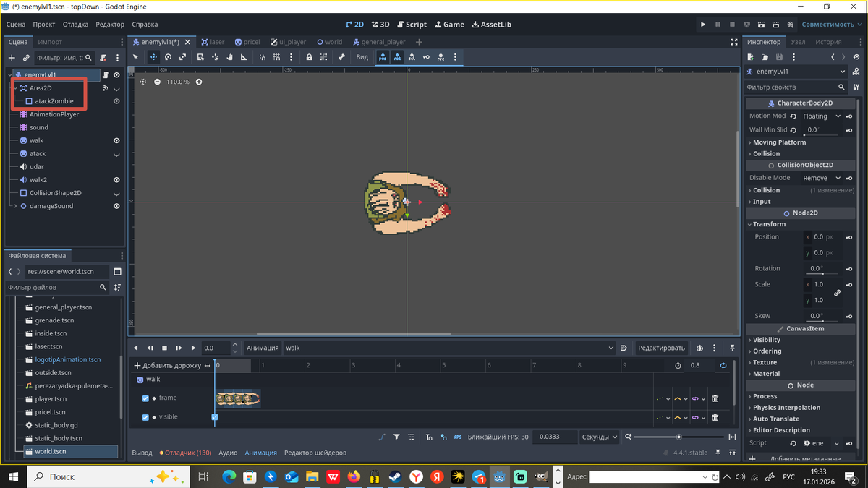The image size is (868, 488).
Task: Delete the visible track with trash icon
Action: [715, 417]
